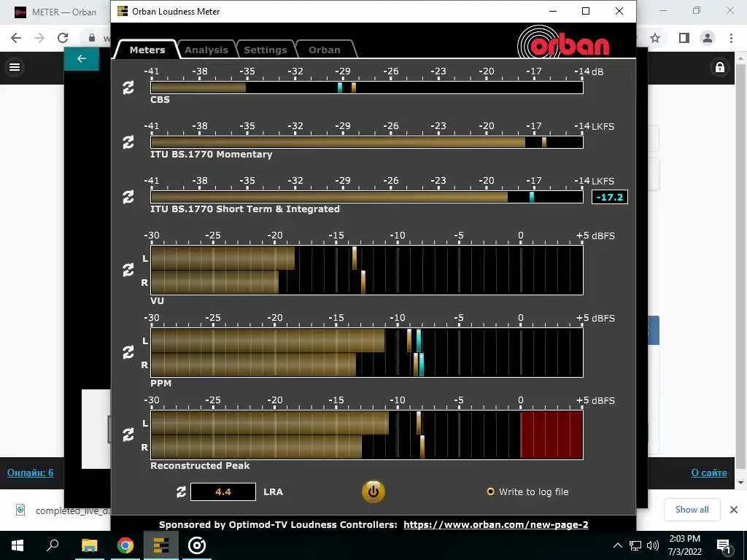Toggle the yellow power button

[373, 492]
